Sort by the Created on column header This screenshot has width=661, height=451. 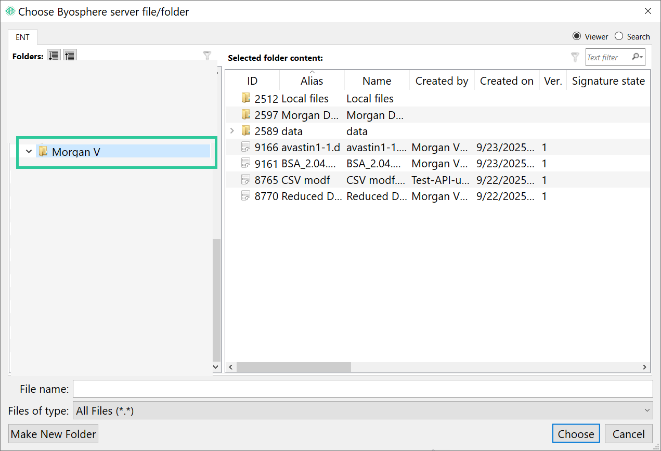click(x=507, y=81)
